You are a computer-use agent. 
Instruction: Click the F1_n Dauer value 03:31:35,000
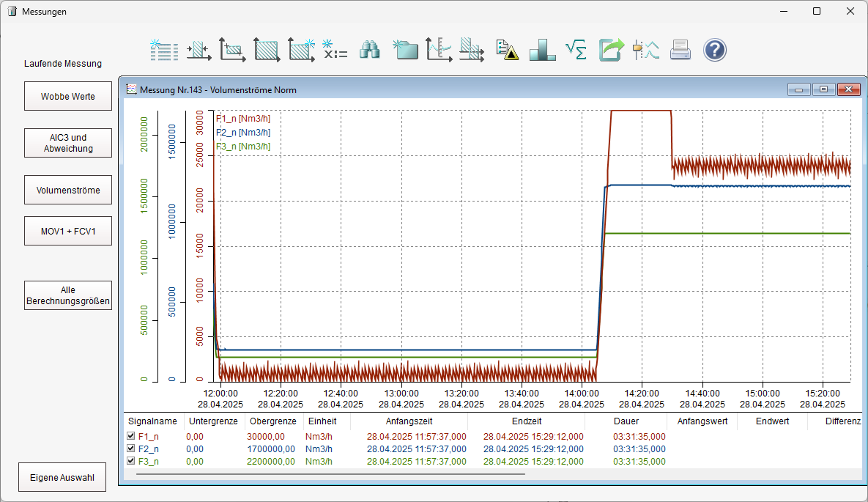coord(639,437)
